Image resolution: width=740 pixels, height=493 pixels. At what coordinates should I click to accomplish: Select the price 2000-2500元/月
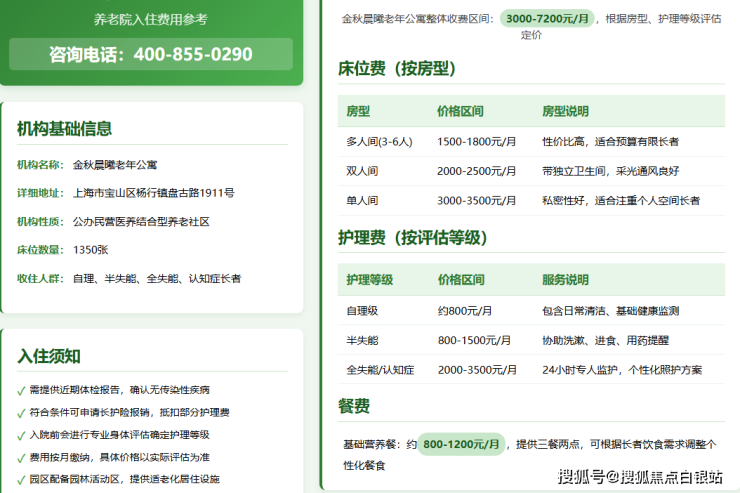click(x=477, y=171)
